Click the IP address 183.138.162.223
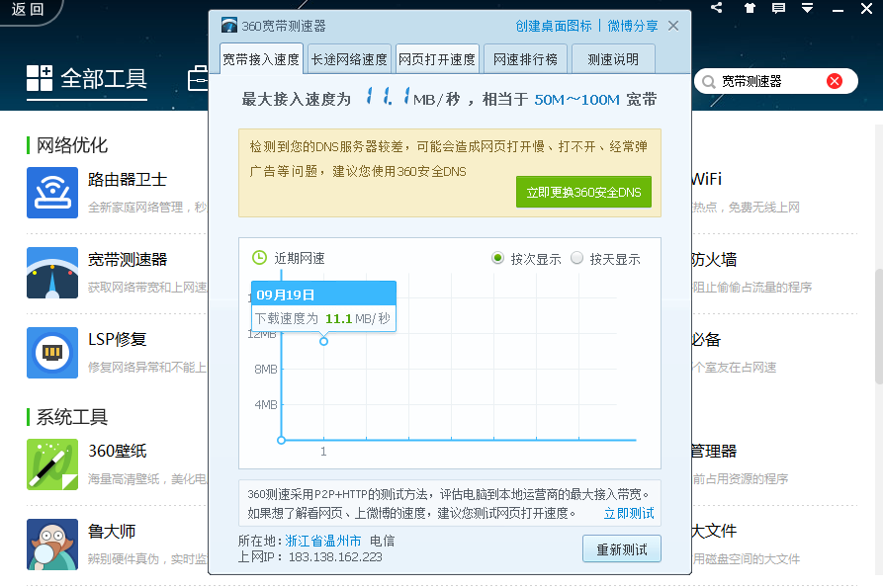Viewport: 883px width, 588px height. click(x=335, y=557)
